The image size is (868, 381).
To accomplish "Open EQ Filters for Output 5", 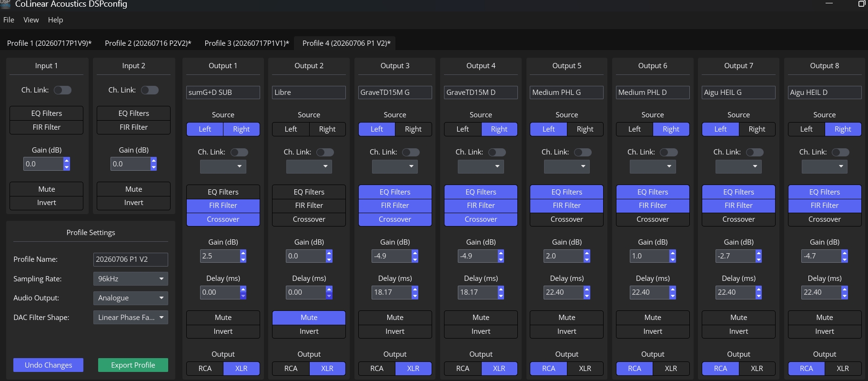I will [567, 192].
